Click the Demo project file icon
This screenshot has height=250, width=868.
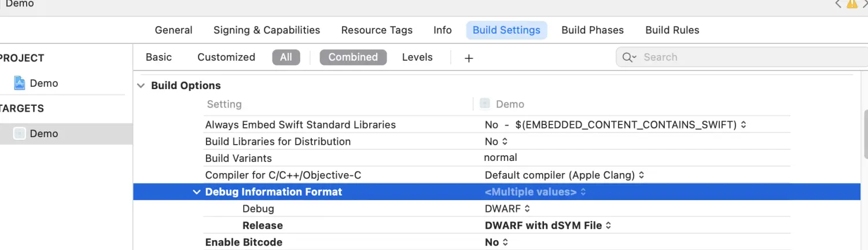(20, 83)
